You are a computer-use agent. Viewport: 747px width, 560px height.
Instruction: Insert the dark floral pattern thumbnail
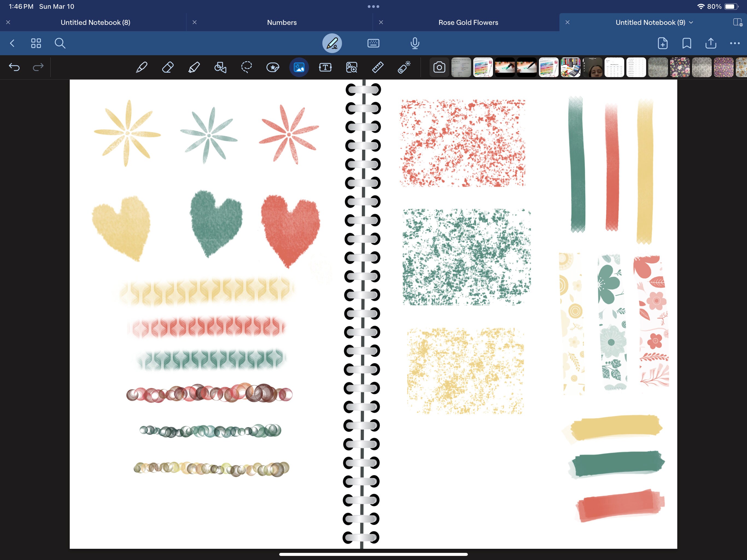click(x=680, y=67)
